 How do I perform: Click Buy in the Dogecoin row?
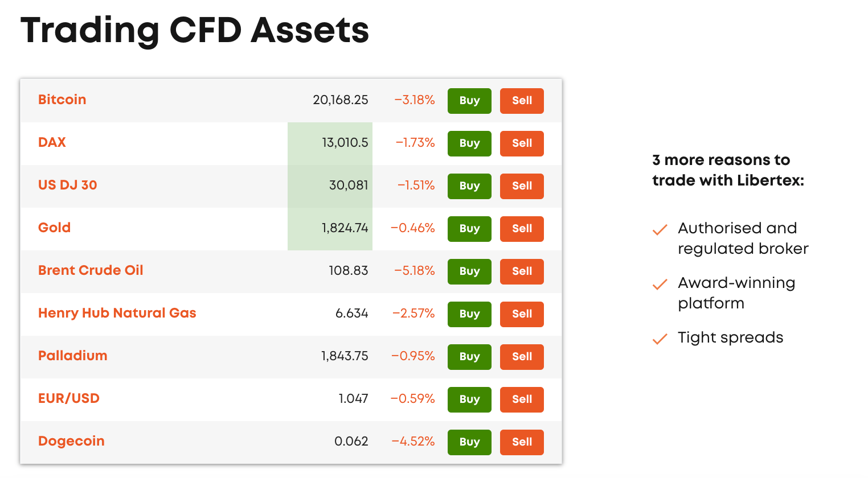tap(469, 442)
